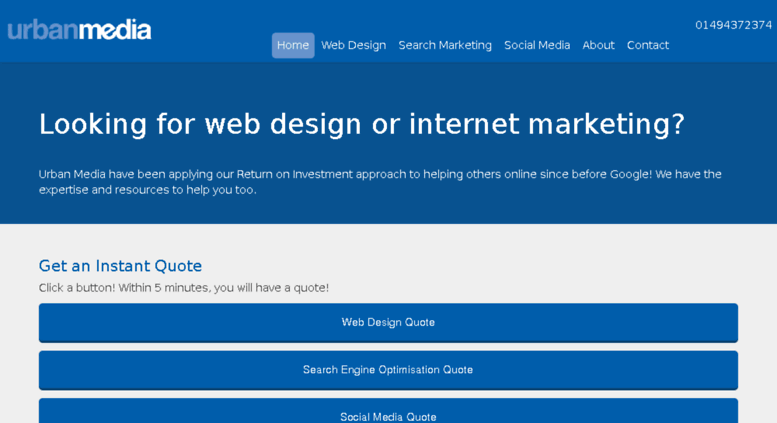Viewport: 777px width, 423px height.
Task: Request a Web Design Quote
Action: pos(388,322)
